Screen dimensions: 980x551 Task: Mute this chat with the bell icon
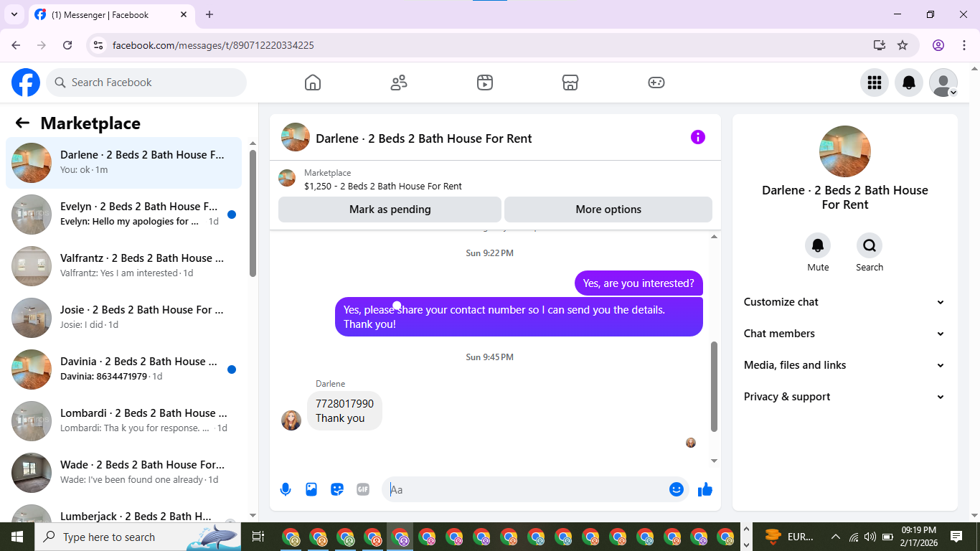(818, 245)
